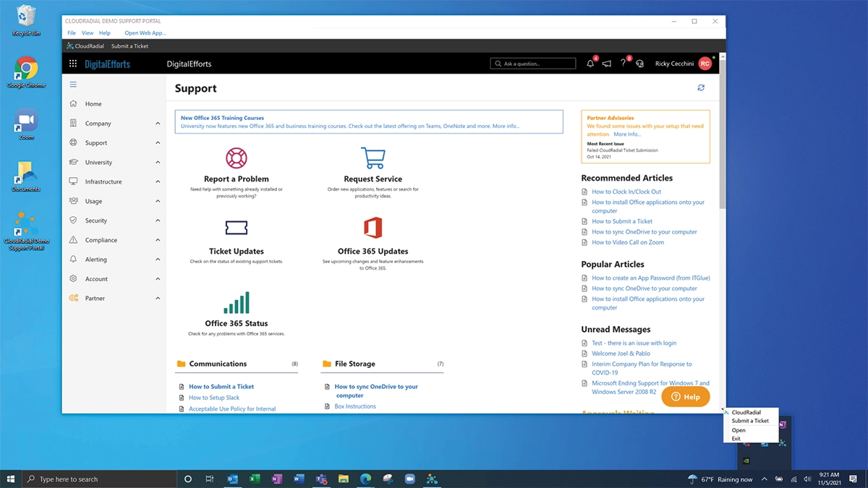Click CloudRadial app on the taskbar
The width and height of the screenshot is (868, 488).
coord(432,479)
